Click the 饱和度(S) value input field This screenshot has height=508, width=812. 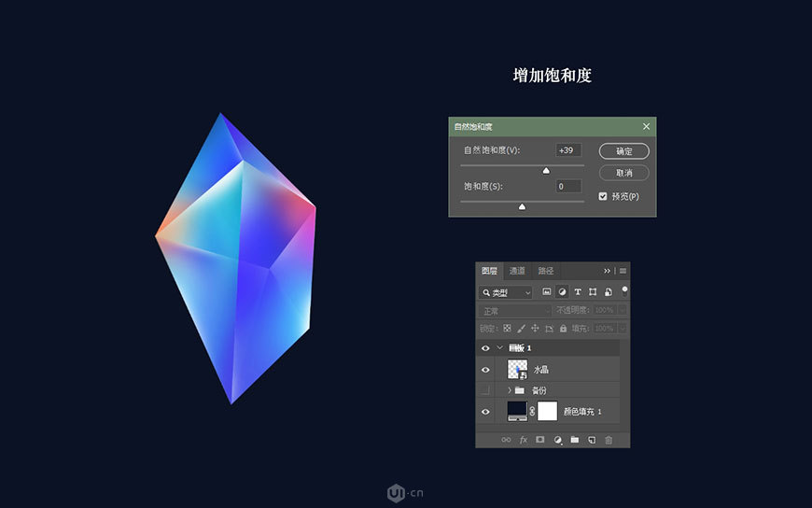click(567, 187)
